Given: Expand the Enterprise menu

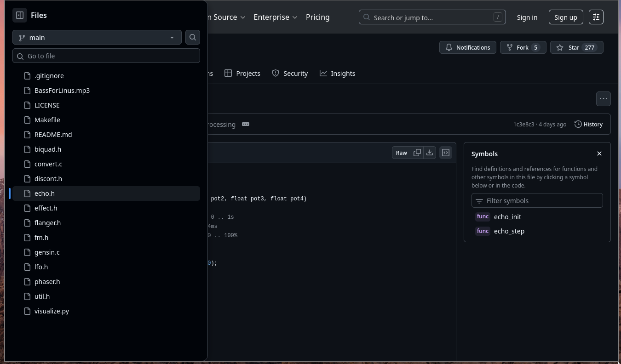Looking at the screenshot, I should [x=276, y=17].
